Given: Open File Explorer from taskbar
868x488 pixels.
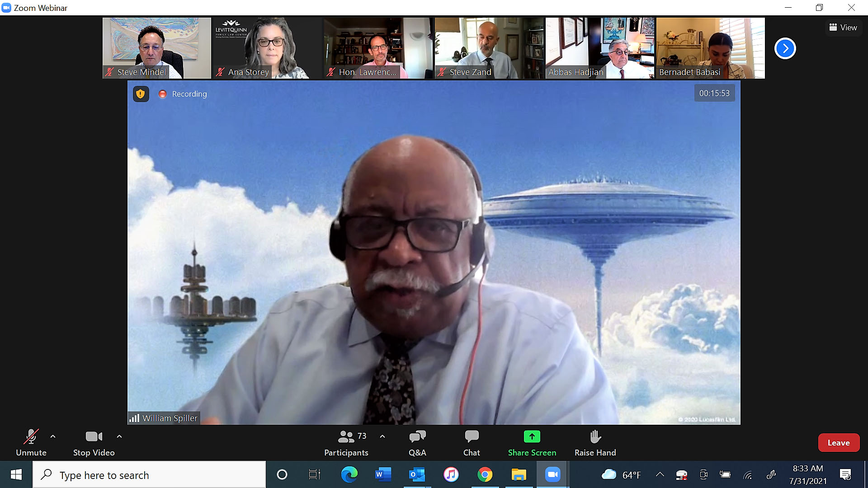Looking at the screenshot, I should (x=519, y=474).
